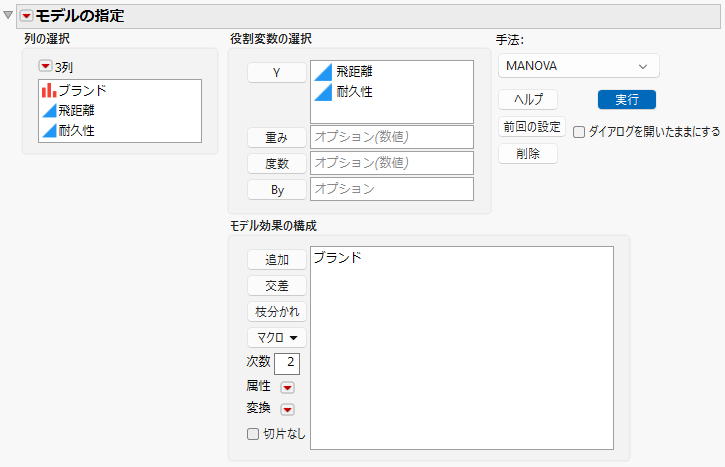The height and width of the screenshot is (467, 725).
Task: Open the red triangle menu next to 3列
Action: tap(45, 66)
